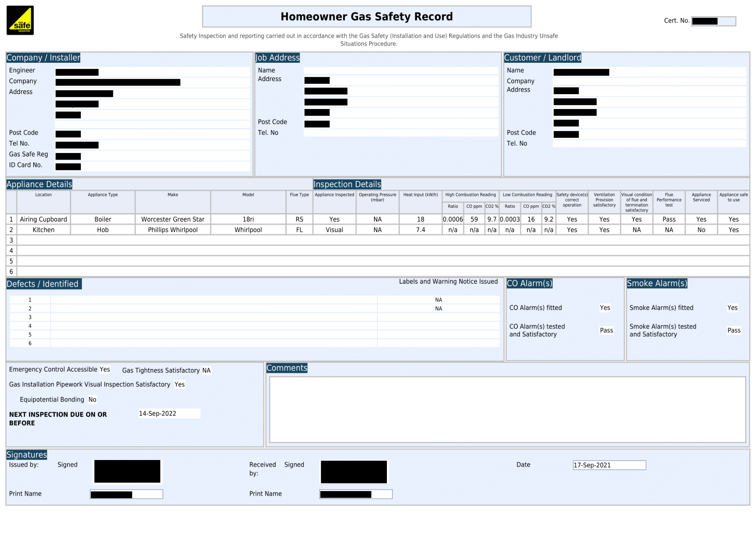This screenshot has width=756, height=535.
Task: Click the Cert. No. field
Action: click(x=714, y=21)
